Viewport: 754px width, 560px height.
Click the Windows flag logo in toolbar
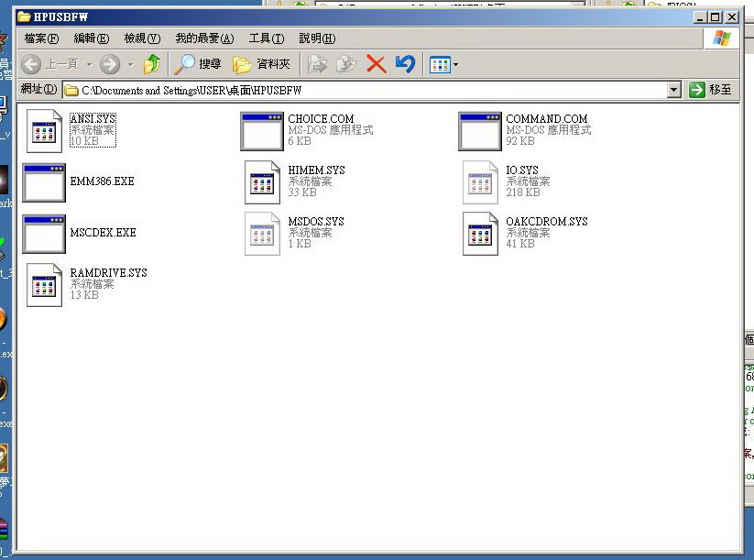click(722, 38)
